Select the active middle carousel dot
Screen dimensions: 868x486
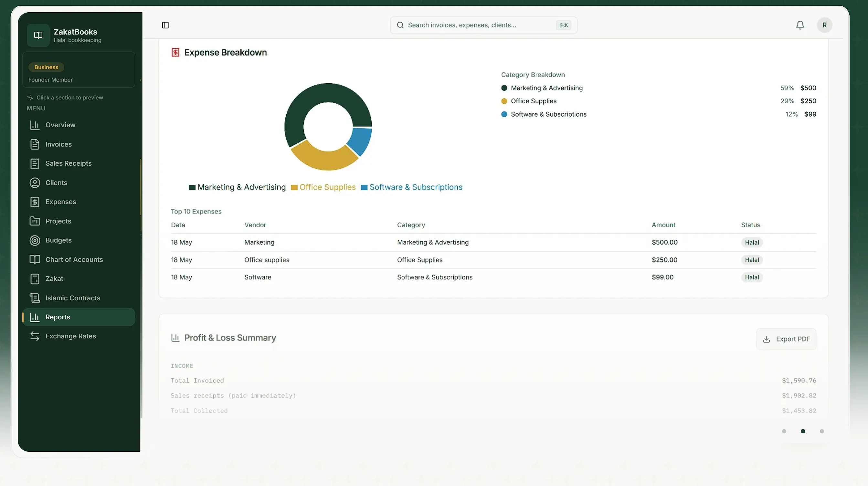(x=803, y=431)
